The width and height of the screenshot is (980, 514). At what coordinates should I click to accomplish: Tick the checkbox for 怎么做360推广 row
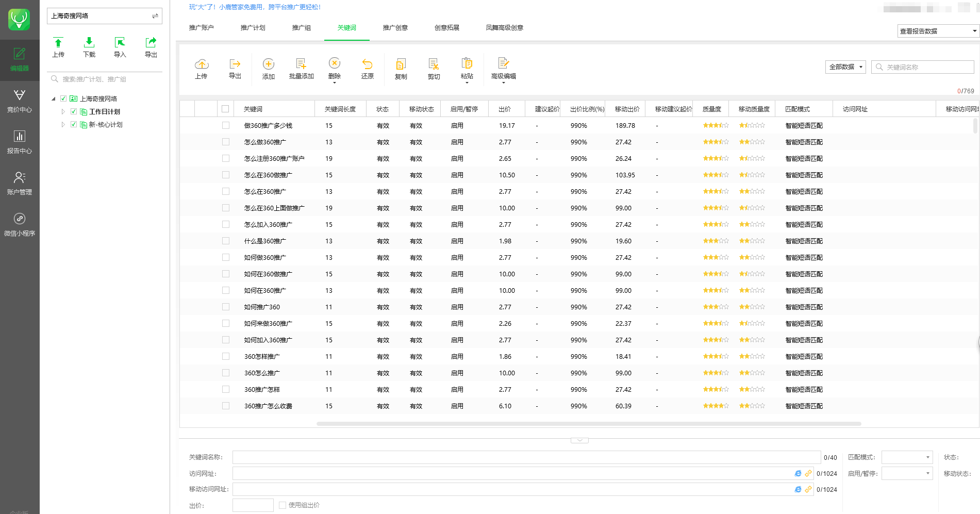click(226, 142)
